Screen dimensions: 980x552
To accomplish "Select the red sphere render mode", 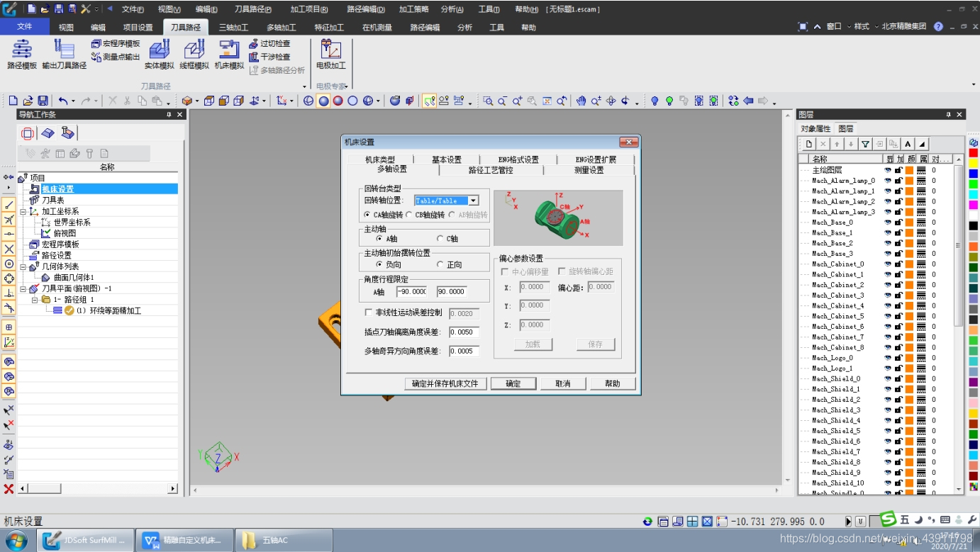I will (338, 101).
